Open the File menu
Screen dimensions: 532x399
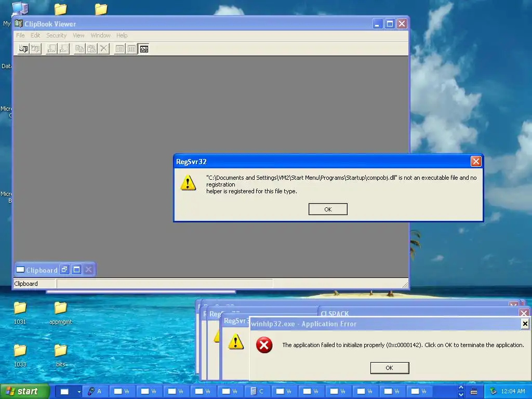click(20, 35)
